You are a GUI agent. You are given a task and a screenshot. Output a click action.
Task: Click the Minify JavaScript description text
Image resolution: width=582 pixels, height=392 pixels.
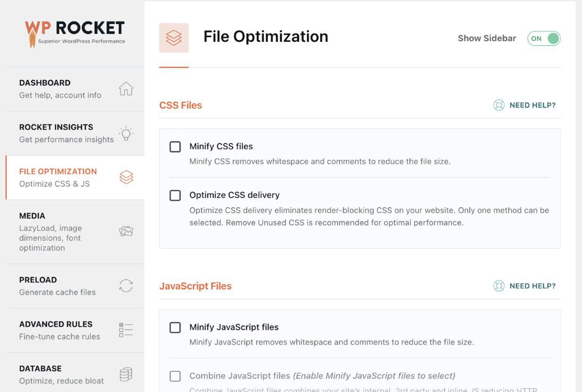pyautogui.click(x=332, y=342)
